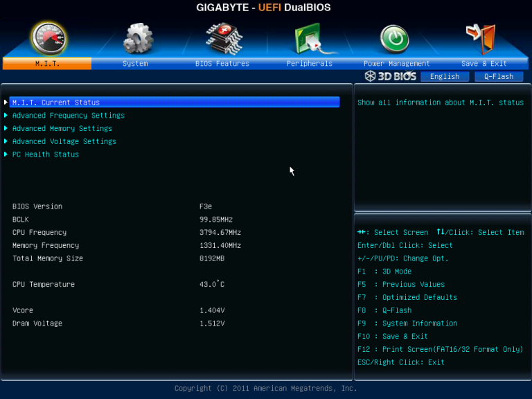Click the F1 : 3D Mode hint
The height and width of the screenshot is (399, 532).
[x=384, y=272]
